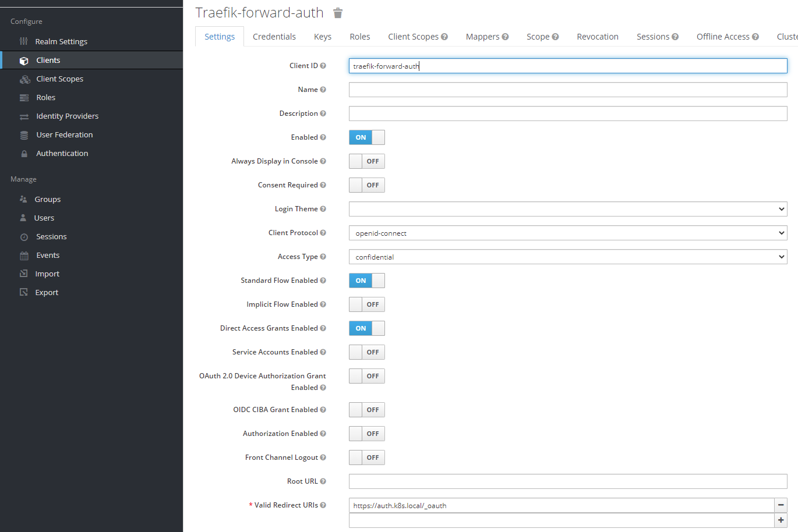Add a new redirect URI with plus

click(x=781, y=520)
